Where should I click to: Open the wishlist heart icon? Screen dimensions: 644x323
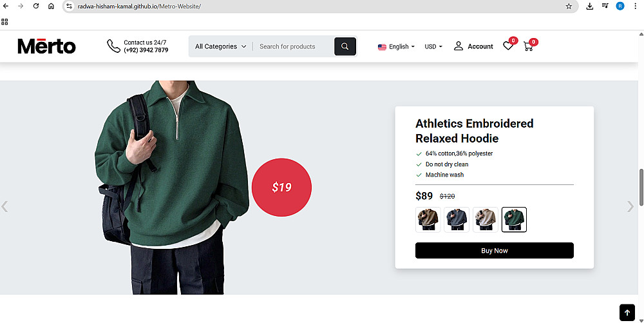[508, 46]
